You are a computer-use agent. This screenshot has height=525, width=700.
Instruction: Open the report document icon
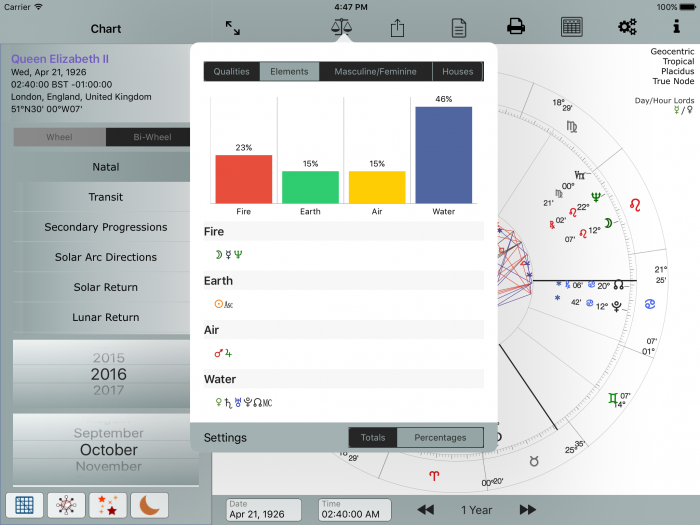pos(458,28)
